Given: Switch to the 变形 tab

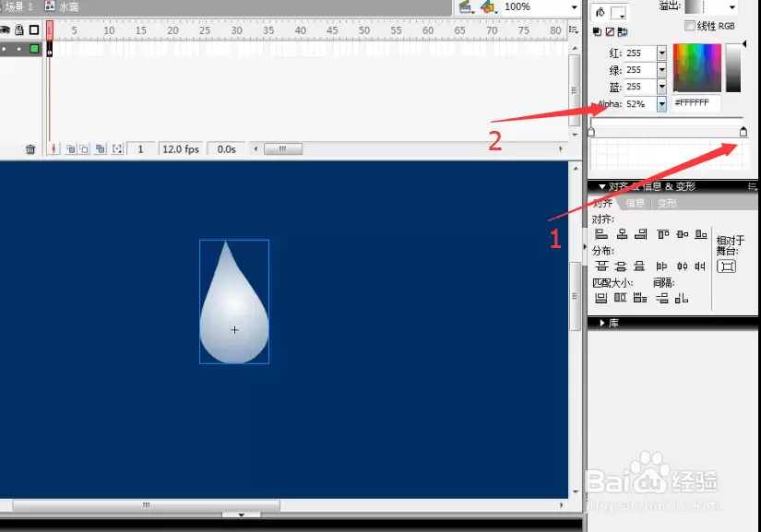Looking at the screenshot, I should tap(667, 203).
